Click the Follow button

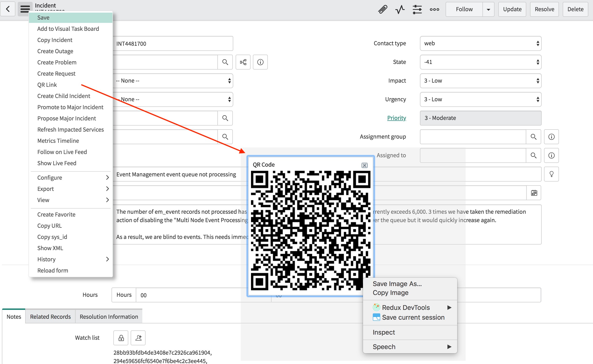tap(464, 9)
